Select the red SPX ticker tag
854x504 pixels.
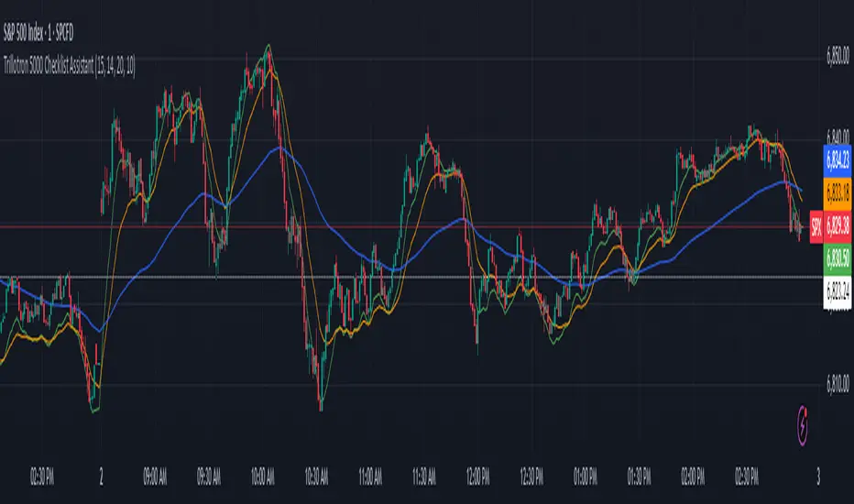coord(816,226)
